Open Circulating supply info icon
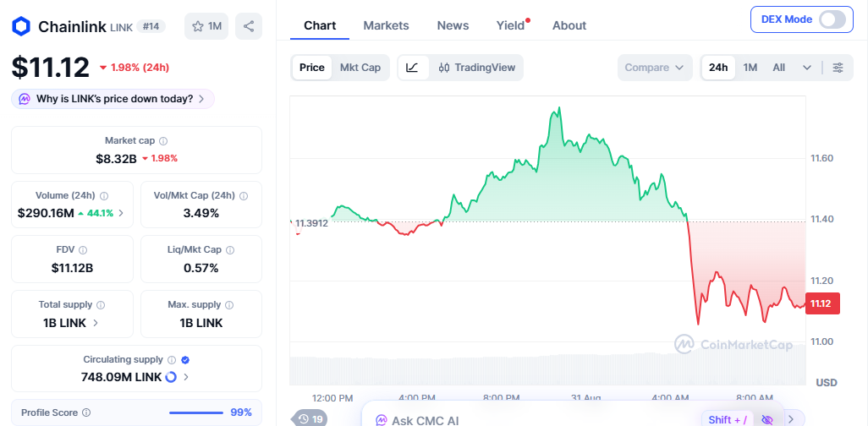The image size is (868, 426). 172,359
